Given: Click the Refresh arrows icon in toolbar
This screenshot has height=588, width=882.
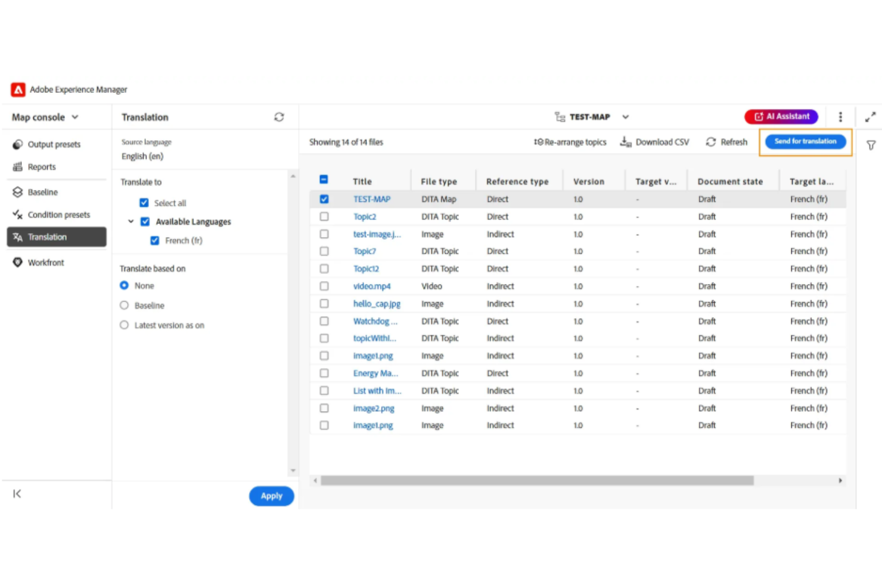Looking at the screenshot, I should [x=710, y=142].
